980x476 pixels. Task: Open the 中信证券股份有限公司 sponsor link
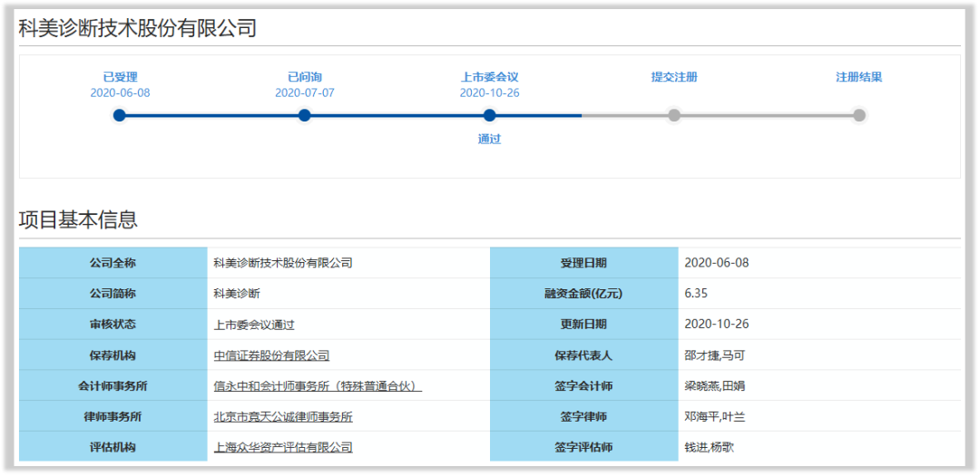[271, 355]
